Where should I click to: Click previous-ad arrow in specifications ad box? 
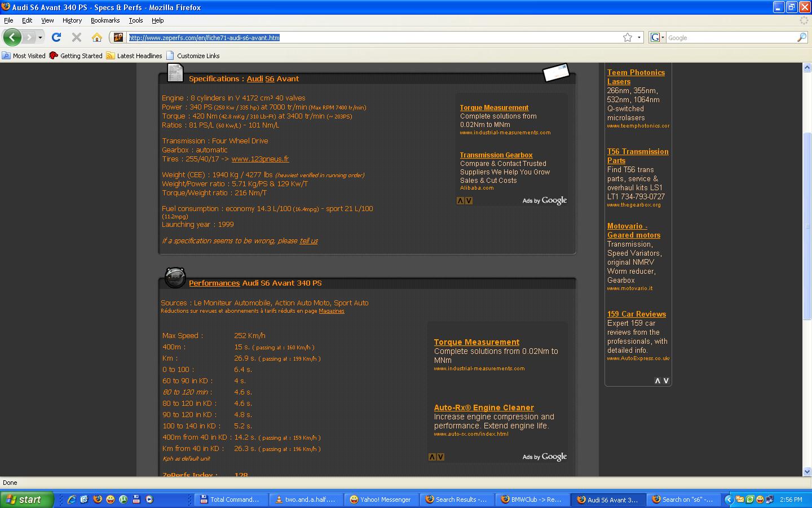point(460,200)
